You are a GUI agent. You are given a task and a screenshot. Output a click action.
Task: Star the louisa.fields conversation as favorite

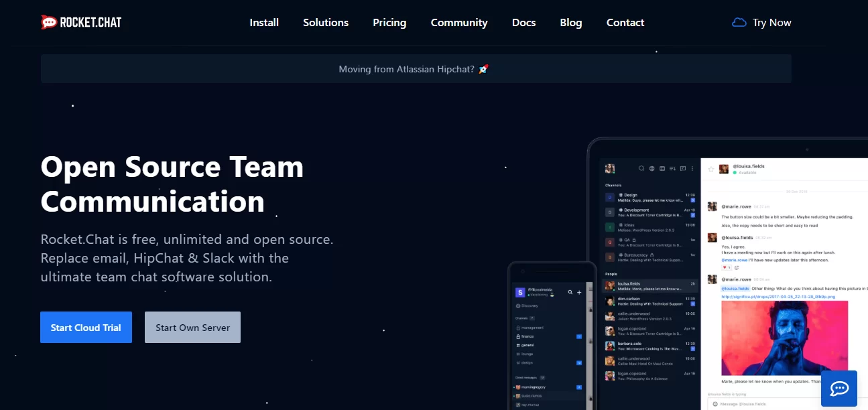point(711,169)
